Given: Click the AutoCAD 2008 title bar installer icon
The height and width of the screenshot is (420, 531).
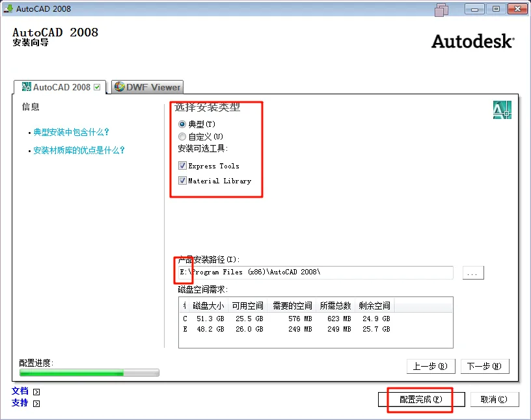Looking at the screenshot, I should click(x=8, y=9).
